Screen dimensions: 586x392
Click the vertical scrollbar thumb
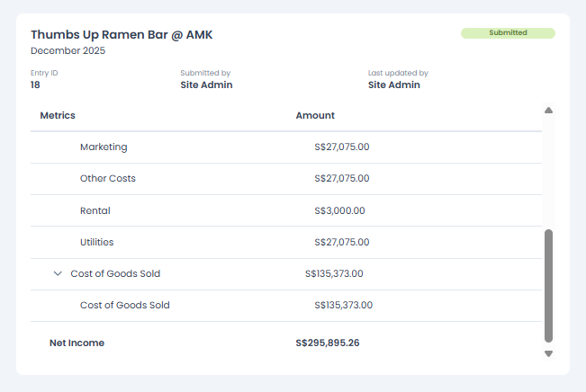(548, 285)
